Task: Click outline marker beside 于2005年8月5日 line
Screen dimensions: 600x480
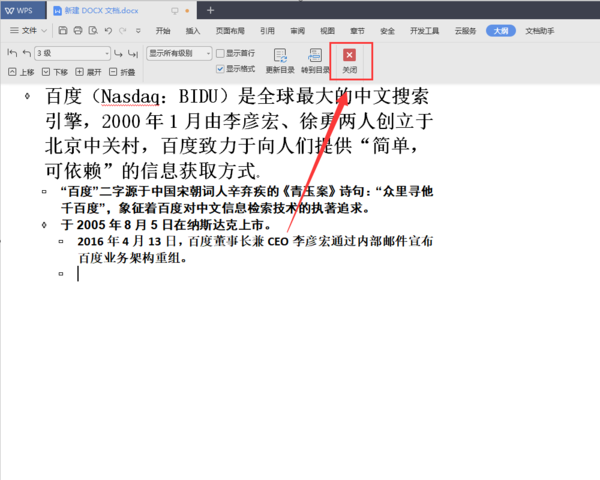Action: click(44, 225)
